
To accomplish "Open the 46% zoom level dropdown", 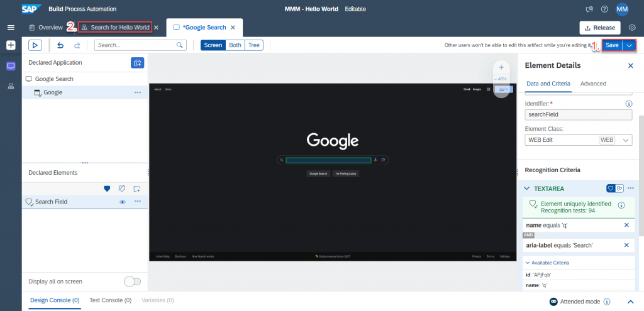I will (501, 79).
